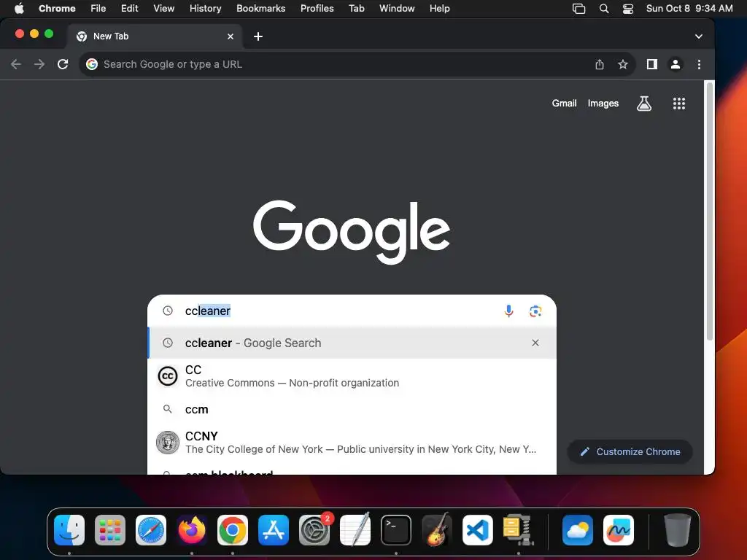Open Weather app from the dock
Image resolution: width=747 pixels, height=560 pixels.
pos(578,530)
